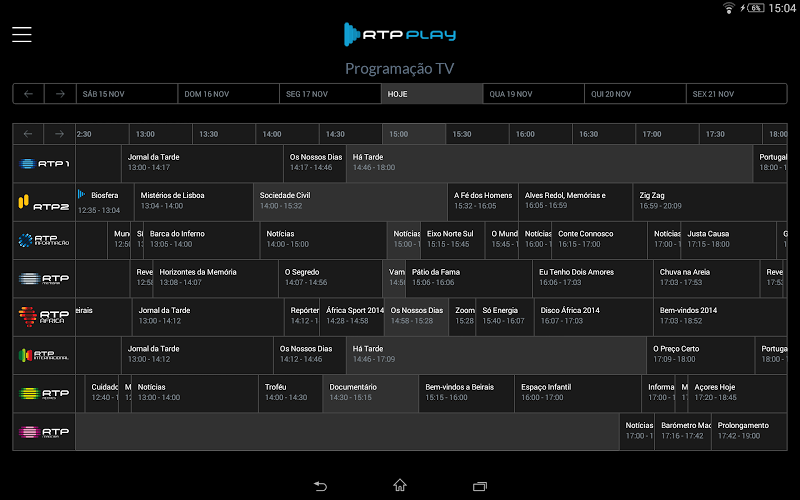
Task: Open Há Tarde 14:46 - 18:00
Action: [549, 164]
